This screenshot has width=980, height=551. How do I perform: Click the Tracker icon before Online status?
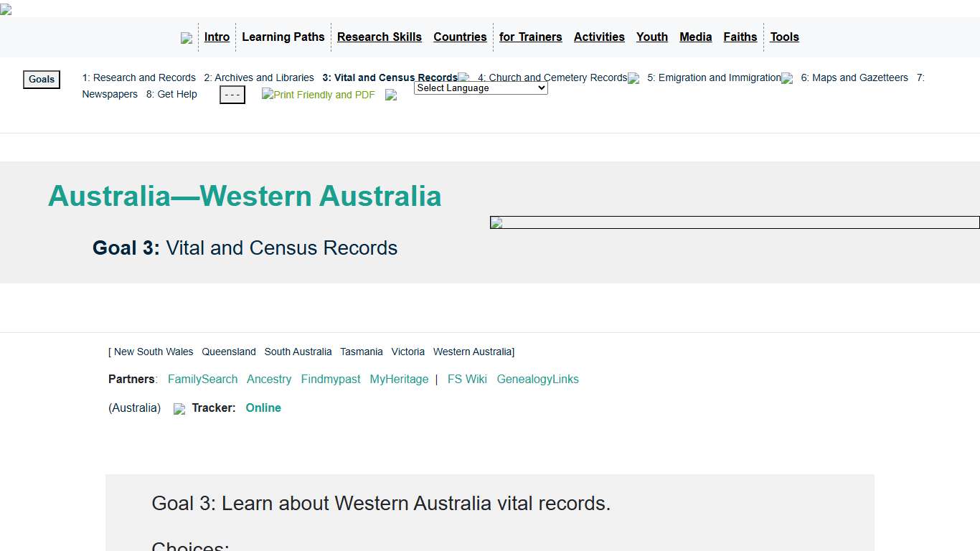click(x=179, y=408)
